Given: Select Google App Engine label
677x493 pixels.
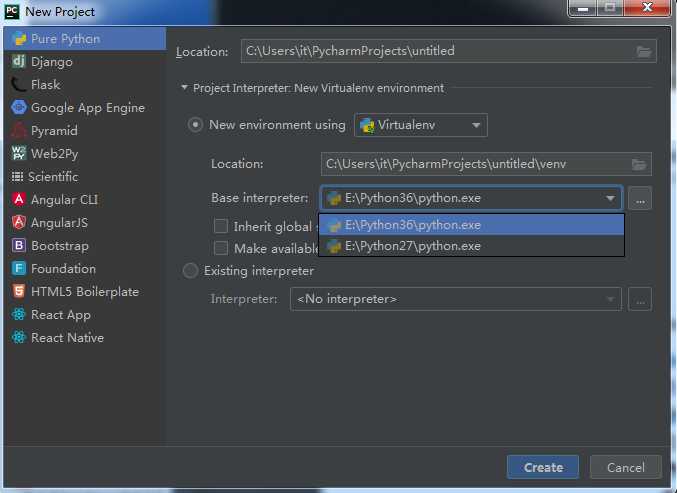Looking at the screenshot, I should [88, 107].
